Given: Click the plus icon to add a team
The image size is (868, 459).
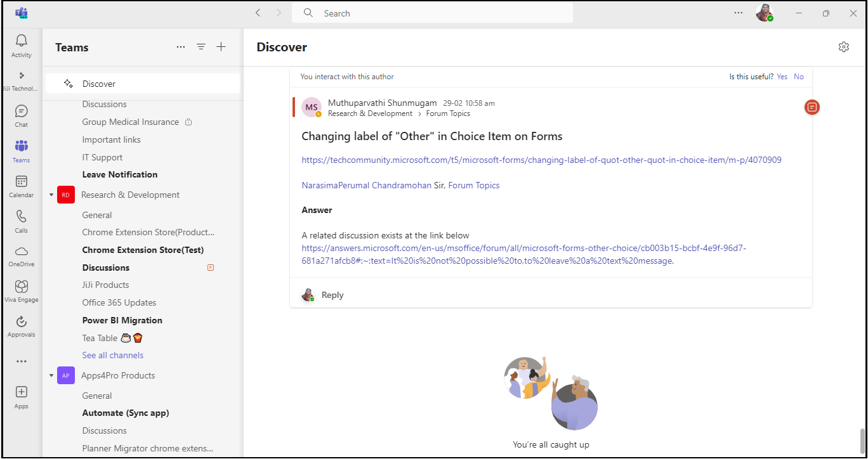Looking at the screenshot, I should click(x=221, y=47).
